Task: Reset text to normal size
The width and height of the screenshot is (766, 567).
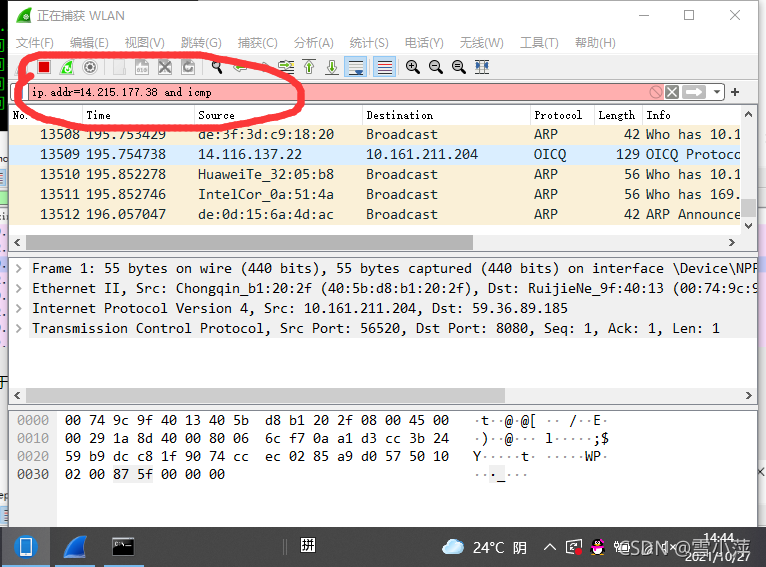Action: 459,67
